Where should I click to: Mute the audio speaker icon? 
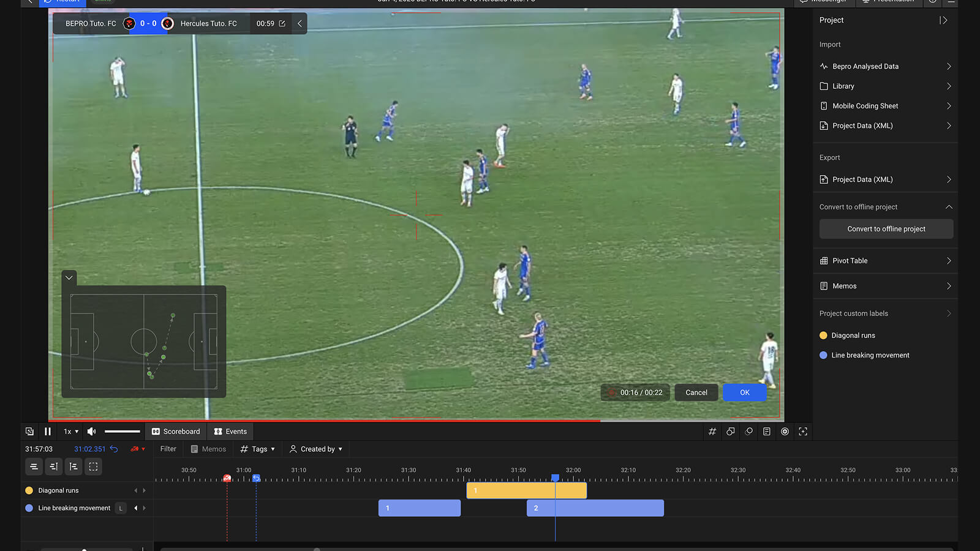pos(91,432)
